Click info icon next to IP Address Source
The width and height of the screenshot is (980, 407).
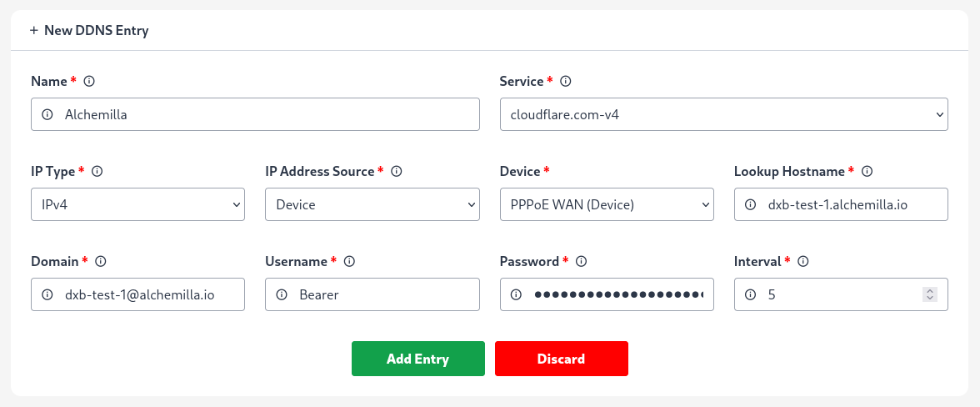(x=397, y=171)
